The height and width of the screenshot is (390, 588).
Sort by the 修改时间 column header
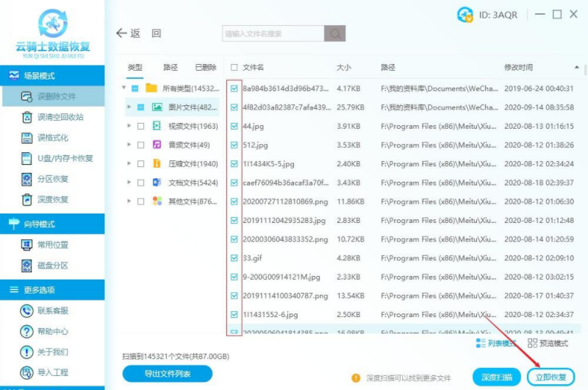pyautogui.click(x=518, y=67)
